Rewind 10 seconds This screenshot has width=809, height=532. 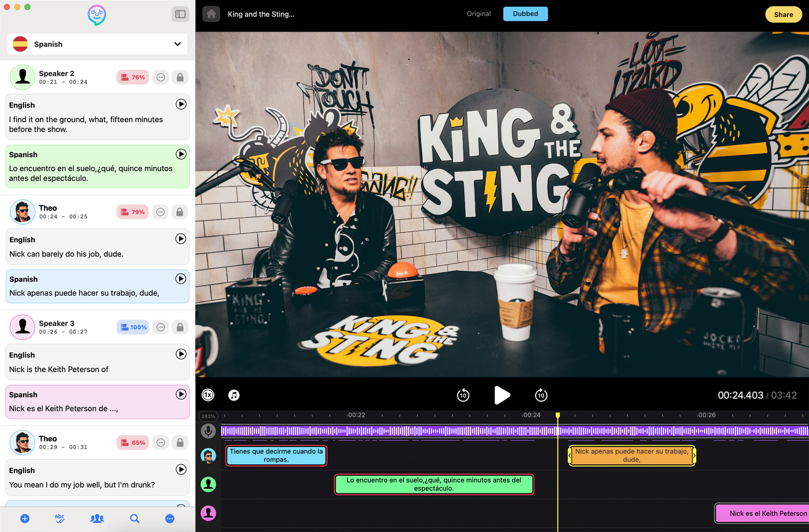click(463, 395)
